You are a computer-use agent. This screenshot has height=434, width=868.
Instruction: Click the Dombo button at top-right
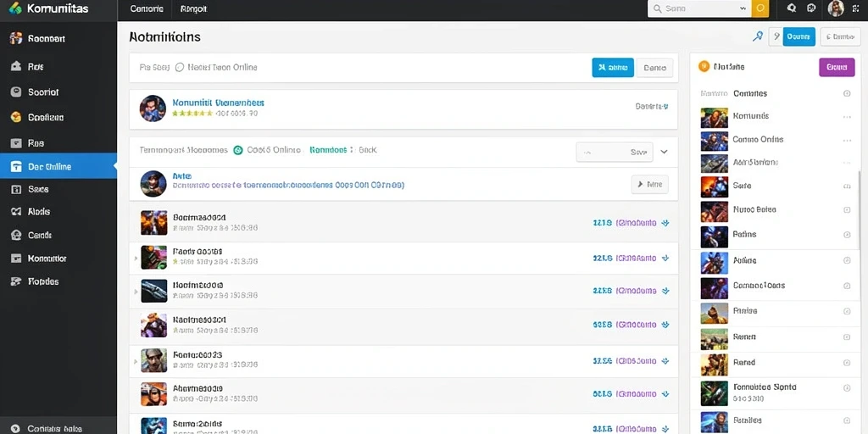click(840, 36)
